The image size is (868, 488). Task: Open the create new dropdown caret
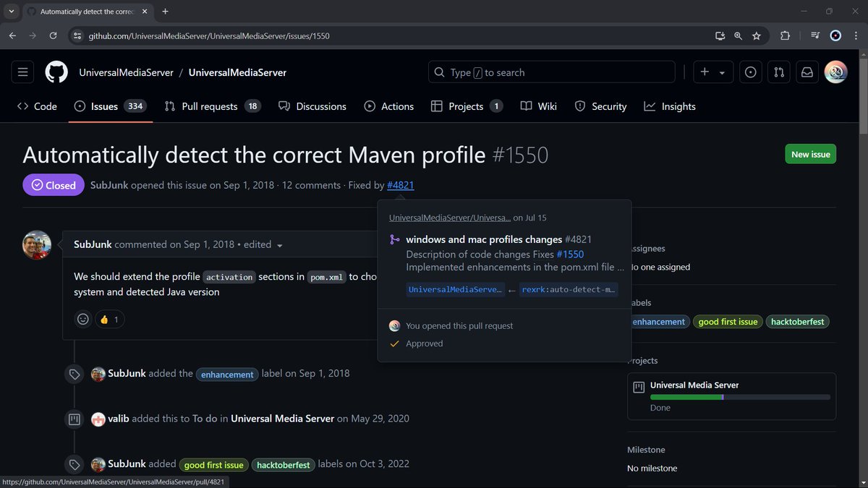722,72
